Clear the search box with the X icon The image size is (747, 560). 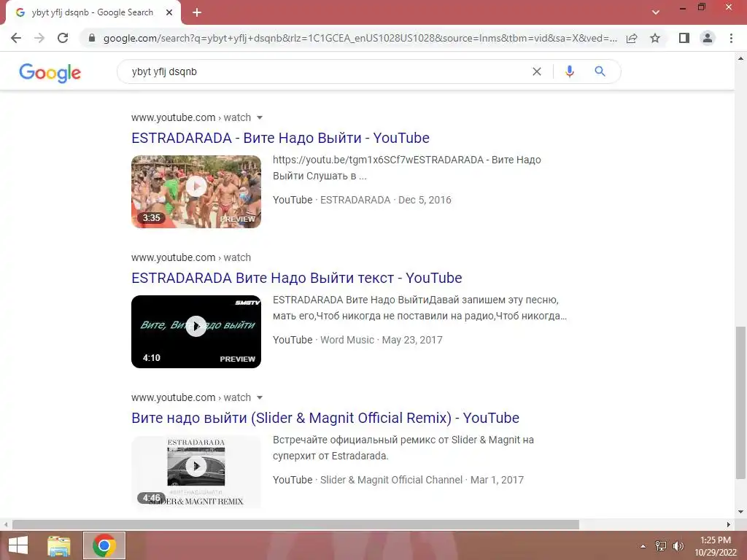coord(536,71)
